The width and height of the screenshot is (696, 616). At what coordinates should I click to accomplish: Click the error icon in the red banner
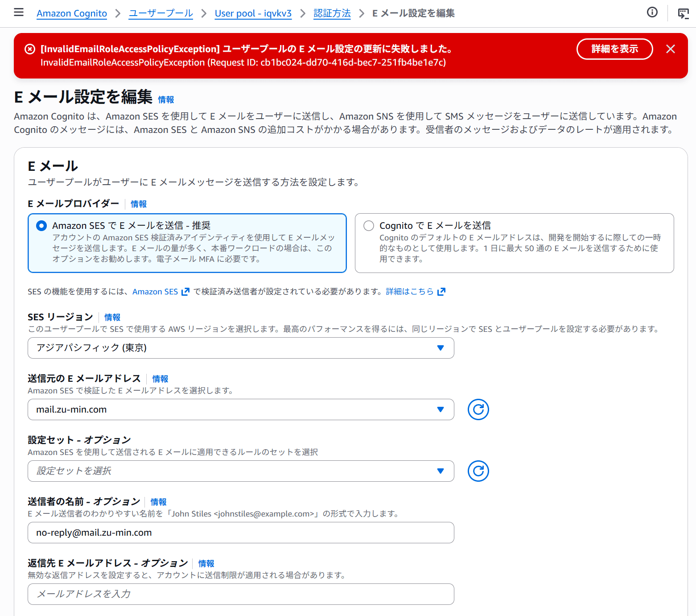pyautogui.click(x=29, y=49)
